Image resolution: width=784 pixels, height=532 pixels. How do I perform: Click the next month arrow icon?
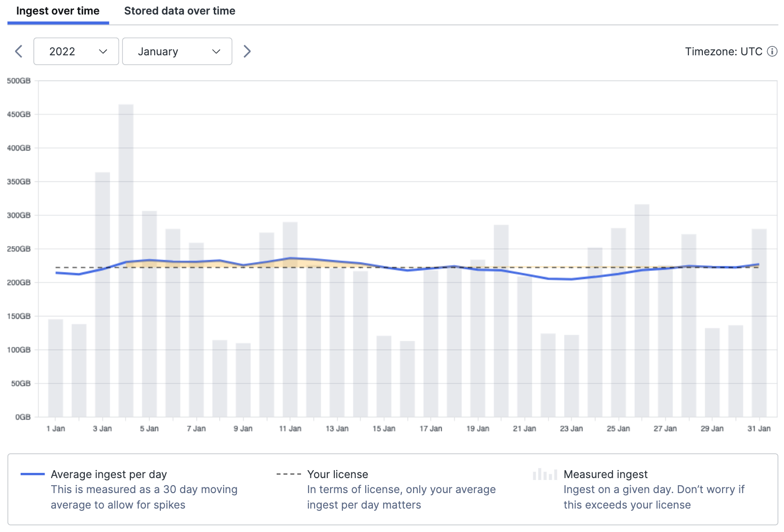click(x=247, y=51)
